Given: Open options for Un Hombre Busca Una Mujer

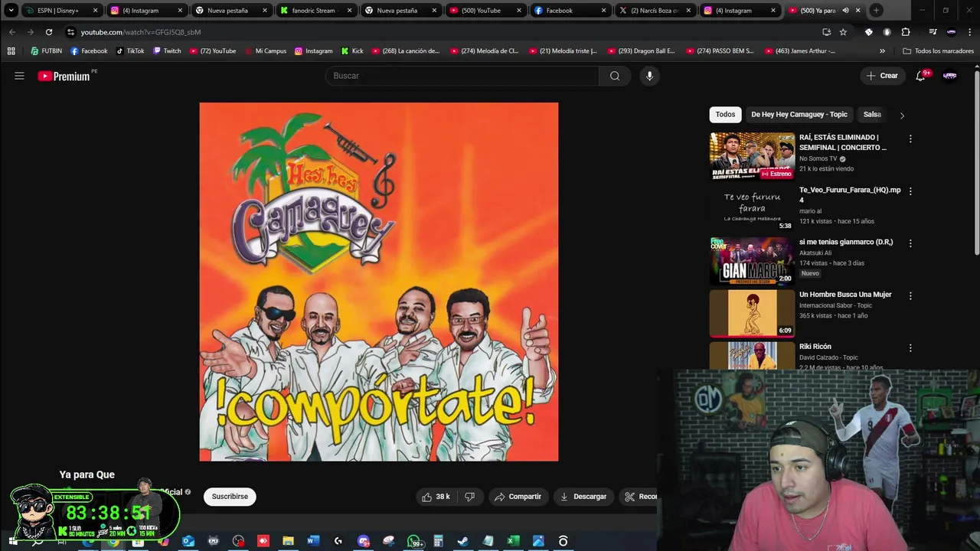Looking at the screenshot, I should [910, 295].
